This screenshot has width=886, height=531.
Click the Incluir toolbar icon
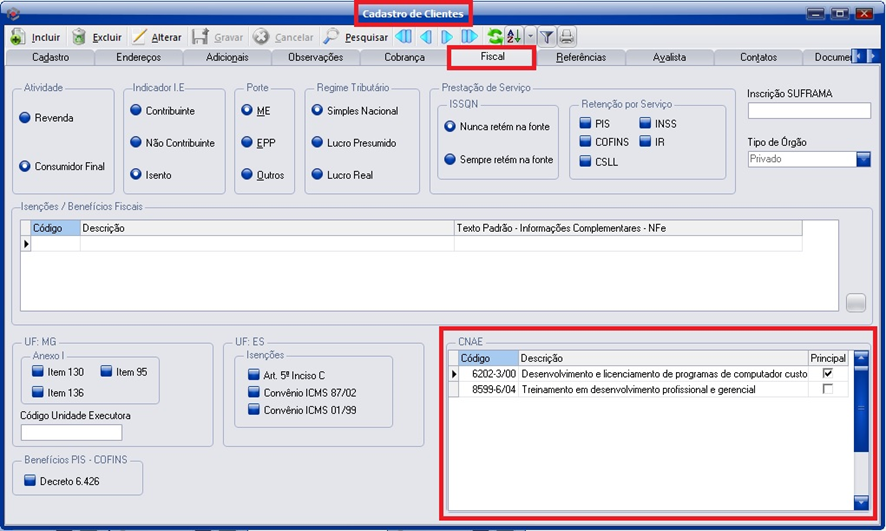pyautogui.click(x=18, y=37)
